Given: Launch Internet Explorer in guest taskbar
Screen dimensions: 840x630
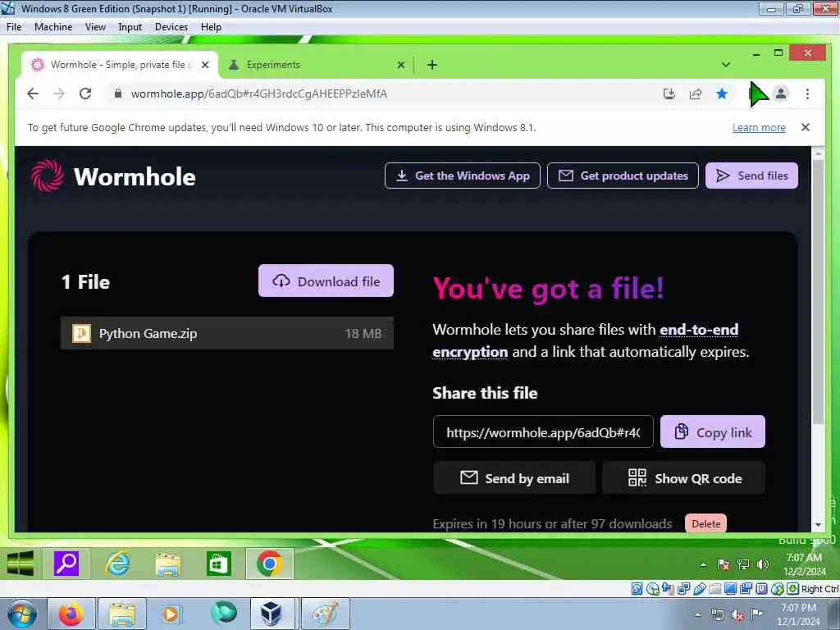Looking at the screenshot, I should point(117,564).
